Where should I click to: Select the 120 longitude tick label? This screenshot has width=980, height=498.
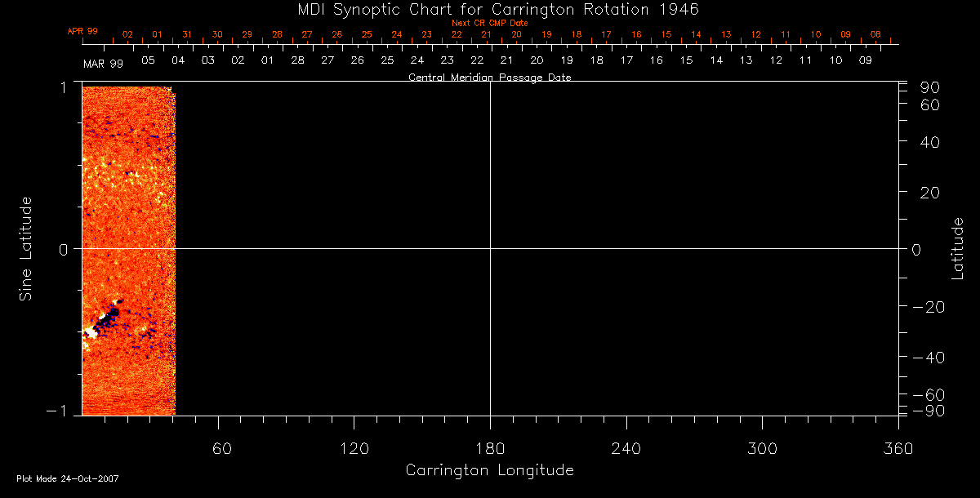pyautogui.click(x=355, y=447)
